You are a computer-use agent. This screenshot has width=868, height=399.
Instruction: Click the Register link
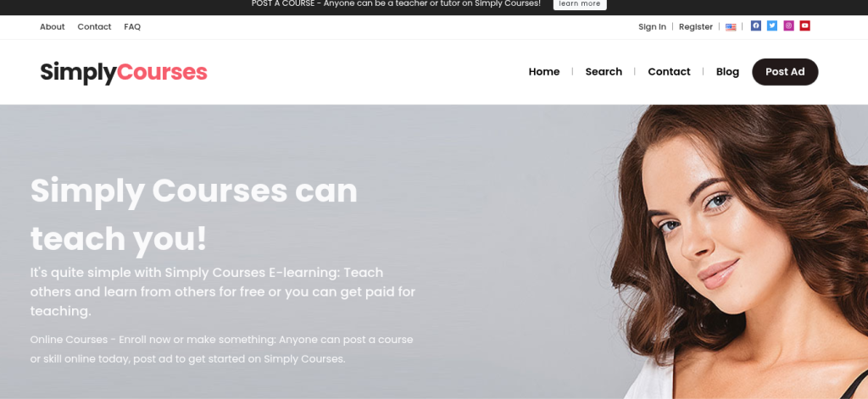coord(696,26)
